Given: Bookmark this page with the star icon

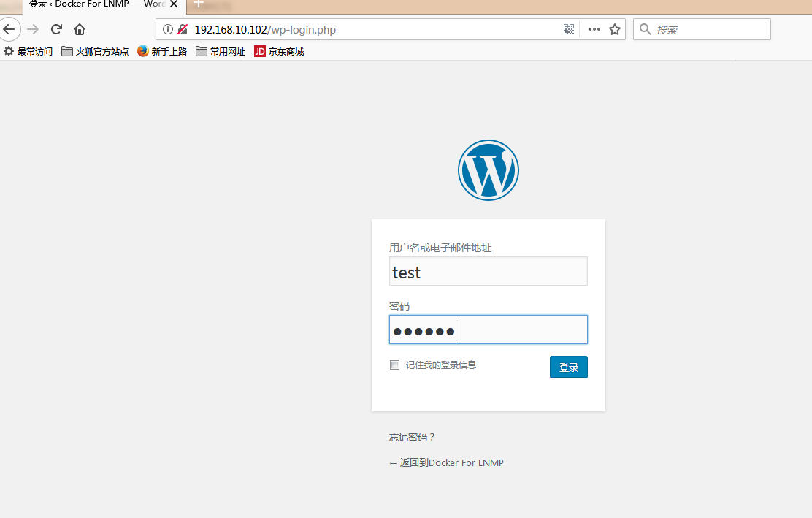Looking at the screenshot, I should [x=615, y=29].
